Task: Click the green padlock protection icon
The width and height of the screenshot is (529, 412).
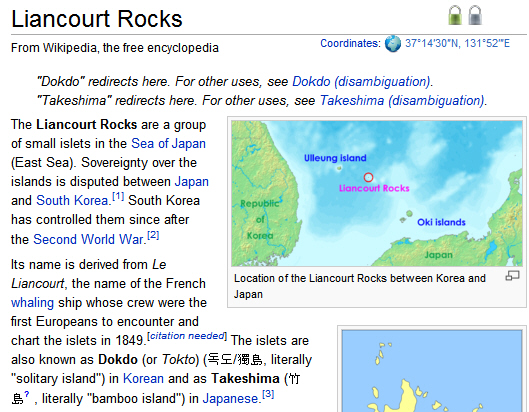Action: [455, 15]
